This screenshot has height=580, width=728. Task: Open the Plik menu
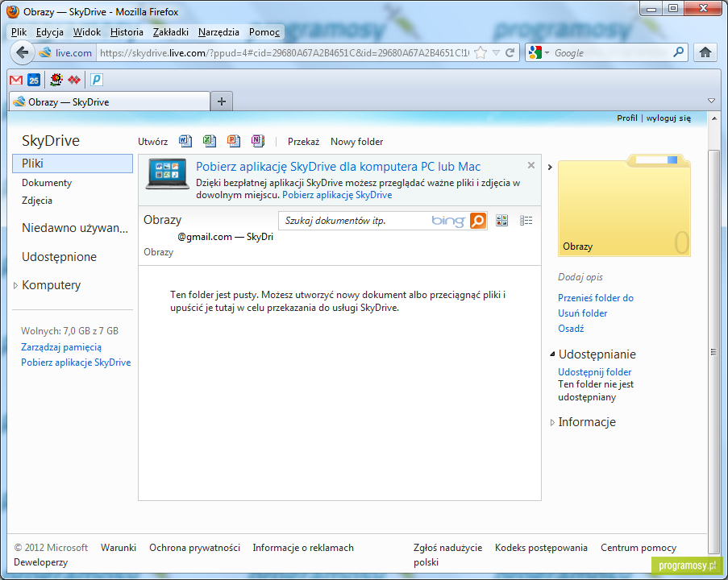tap(19, 32)
